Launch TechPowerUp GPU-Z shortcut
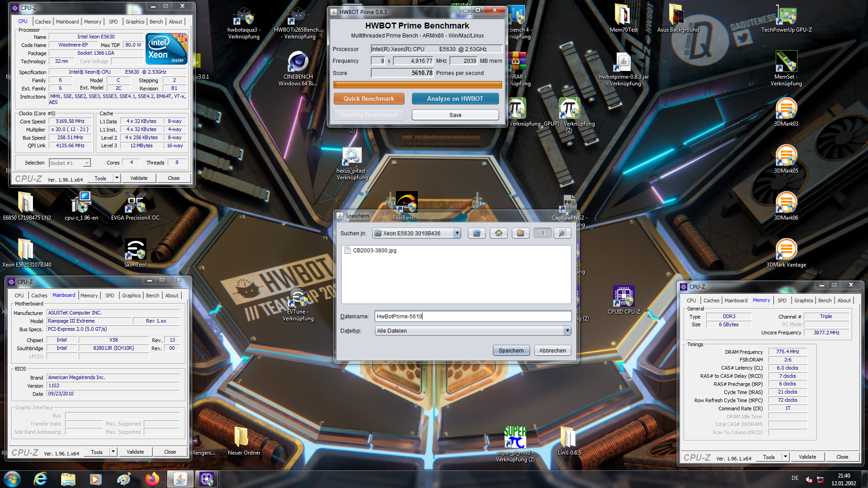868x488 pixels. coord(786,19)
